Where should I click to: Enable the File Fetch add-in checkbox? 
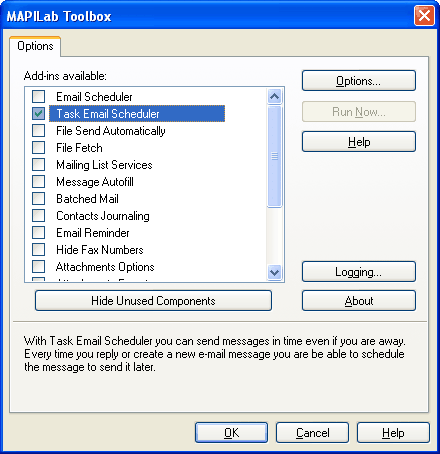[x=38, y=148]
